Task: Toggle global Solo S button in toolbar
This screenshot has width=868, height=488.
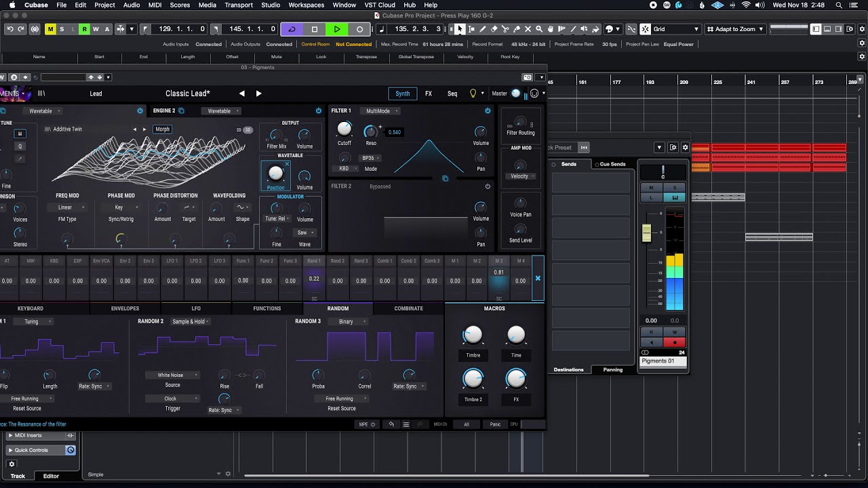Action: click(62, 29)
